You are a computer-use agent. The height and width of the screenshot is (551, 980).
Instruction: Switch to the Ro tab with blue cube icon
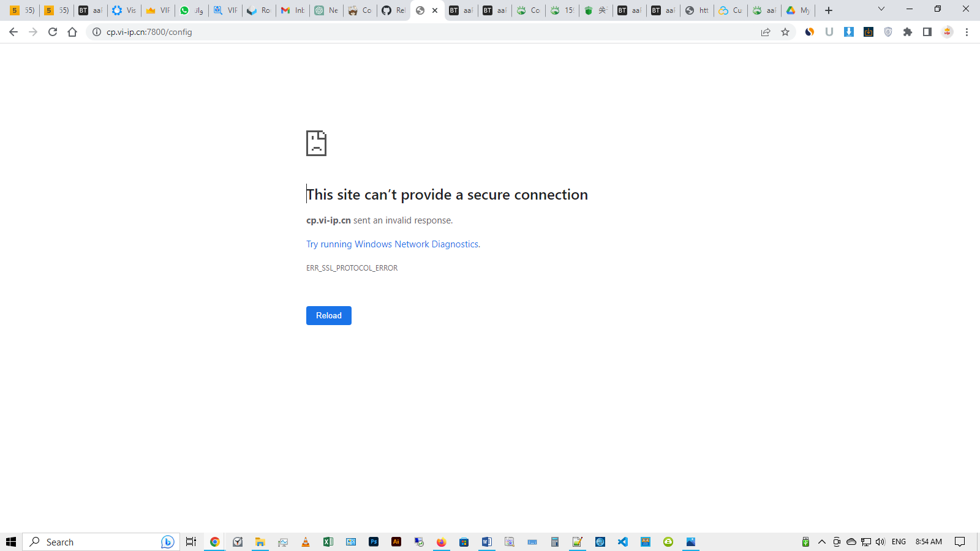(x=258, y=10)
